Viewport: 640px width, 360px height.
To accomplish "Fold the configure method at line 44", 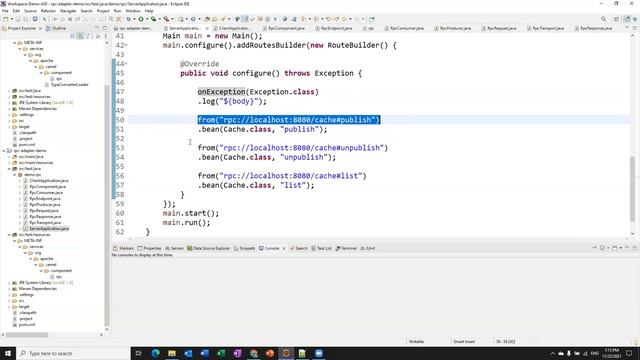I will pyautogui.click(x=126, y=64).
